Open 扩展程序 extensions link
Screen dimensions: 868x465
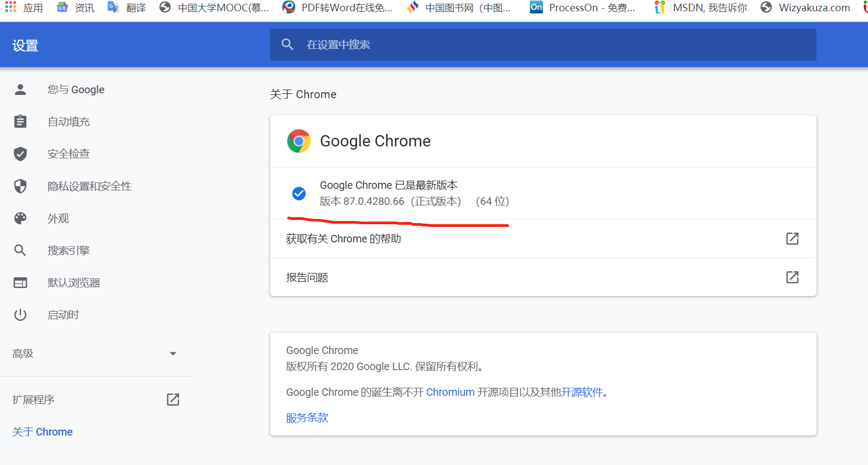[x=33, y=400]
